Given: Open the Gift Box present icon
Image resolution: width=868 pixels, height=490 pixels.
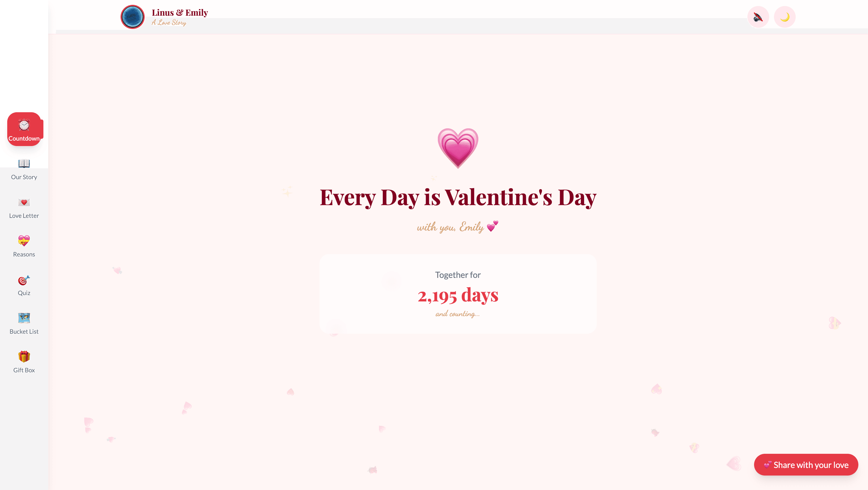Looking at the screenshot, I should 24,356.
